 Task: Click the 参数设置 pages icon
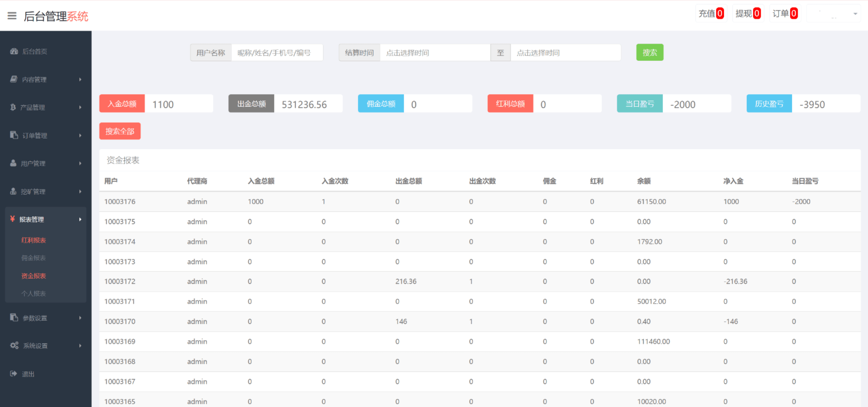[13, 318]
